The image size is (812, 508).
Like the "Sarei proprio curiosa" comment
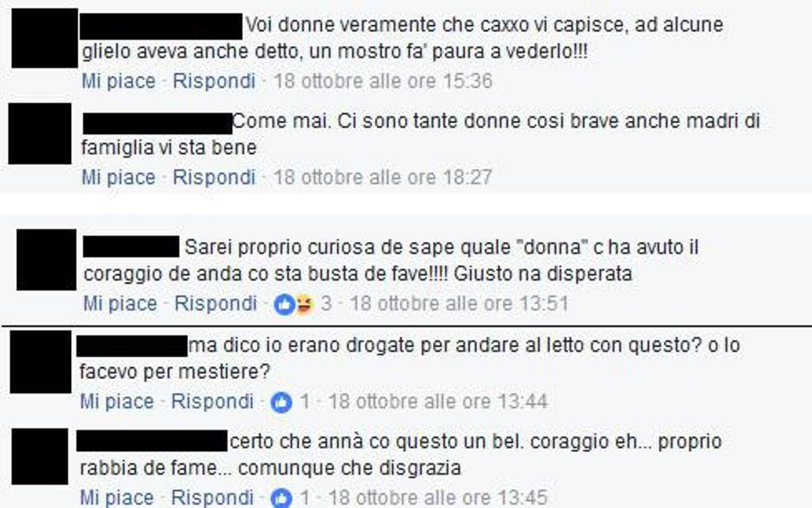(x=120, y=304)
